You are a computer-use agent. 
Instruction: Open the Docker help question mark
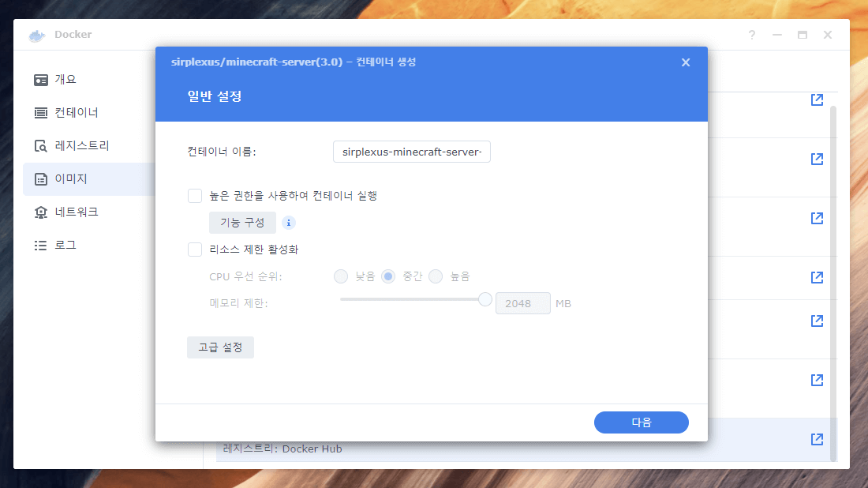pos(752,35)
